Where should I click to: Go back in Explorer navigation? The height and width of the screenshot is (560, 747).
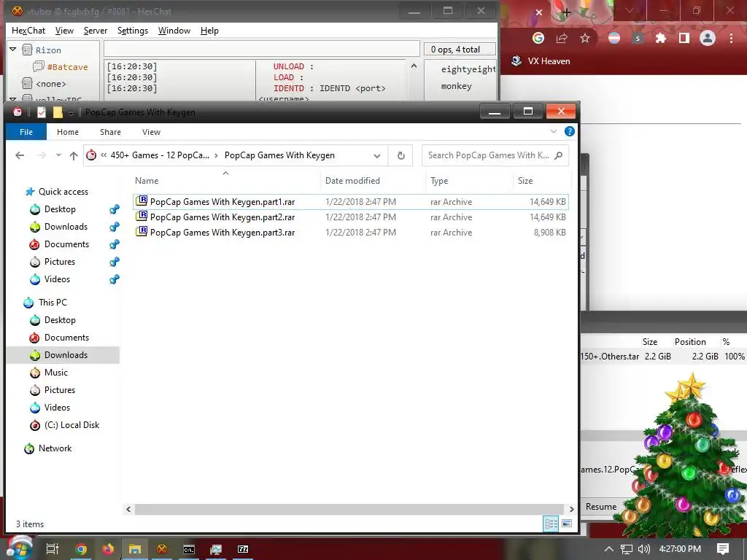click(20, 155)
